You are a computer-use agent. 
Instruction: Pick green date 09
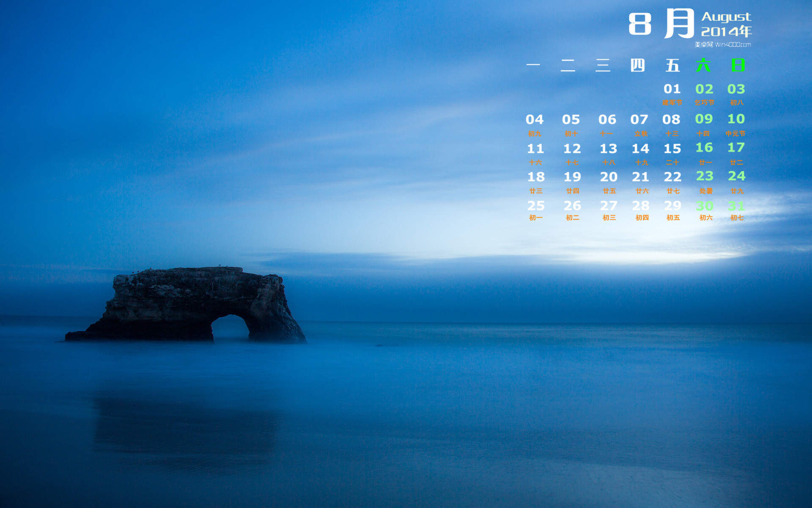click(x=704, y=119)
